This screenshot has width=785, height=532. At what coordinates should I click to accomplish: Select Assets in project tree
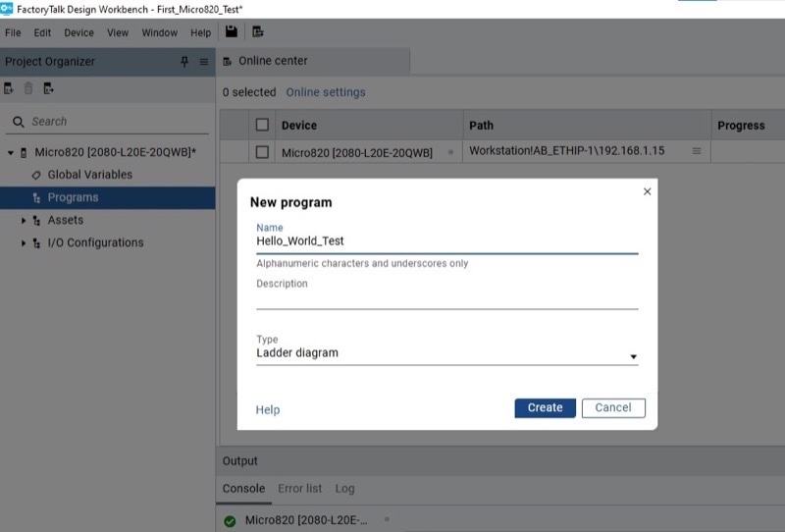coord(66,221)
